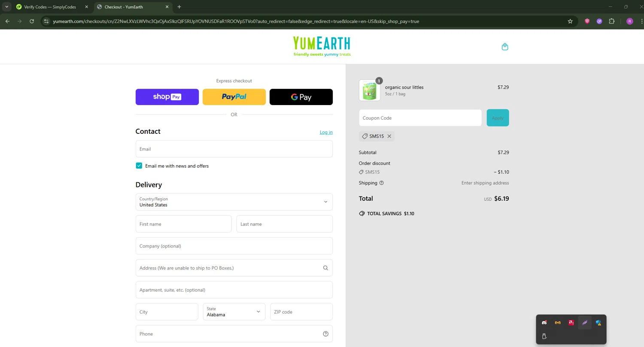Open the red AMD software tray icon
The width and height of the screenshot is (644, 347).
click(571, 323)
